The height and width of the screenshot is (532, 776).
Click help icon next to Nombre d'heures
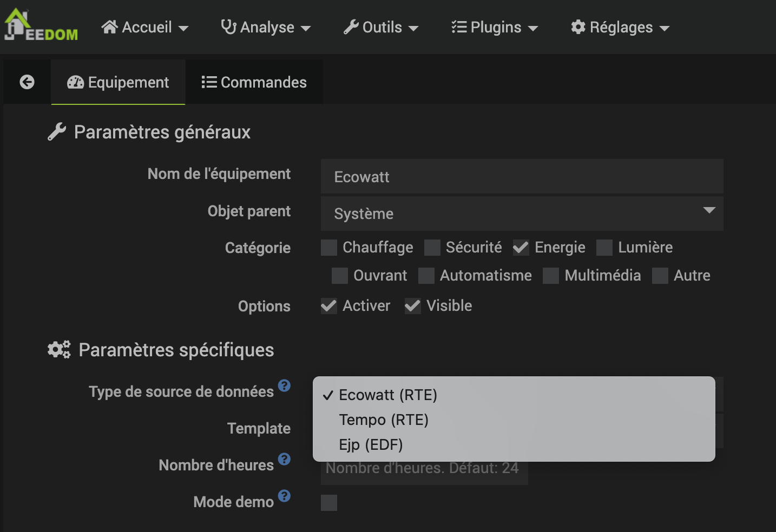pyautogui.click(x=284, y=459)
